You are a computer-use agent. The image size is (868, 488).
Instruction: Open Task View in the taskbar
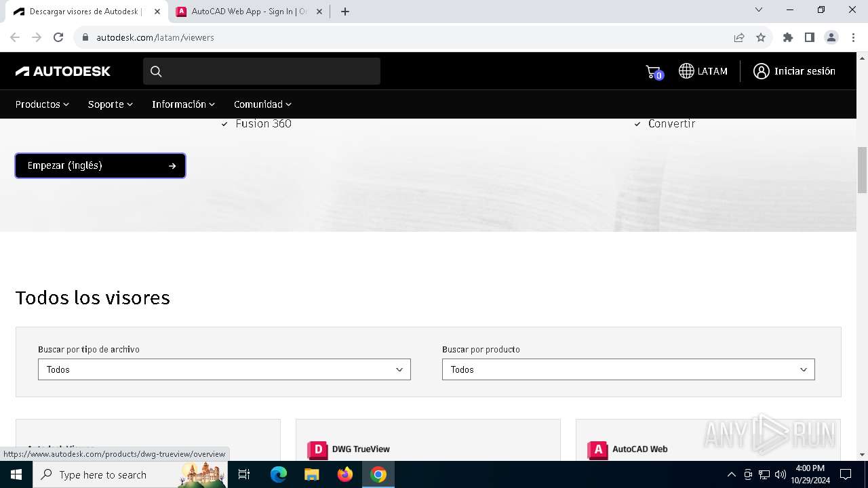(244, 474)
